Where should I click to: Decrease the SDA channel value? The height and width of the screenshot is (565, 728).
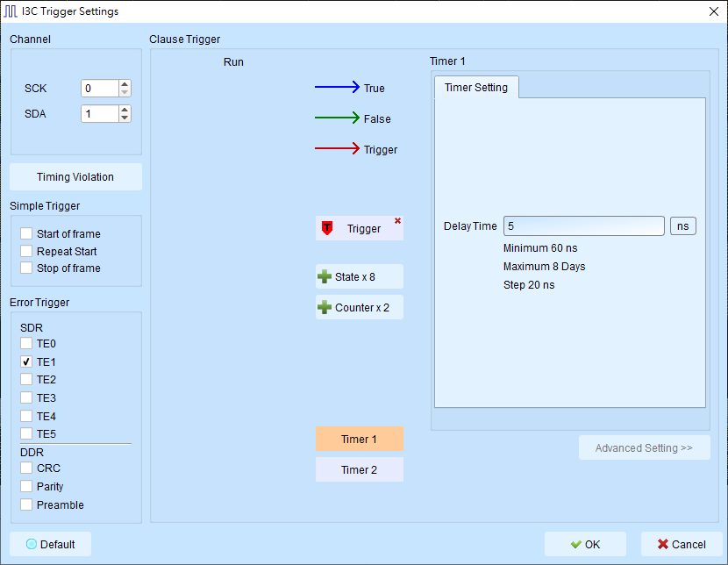125,118
